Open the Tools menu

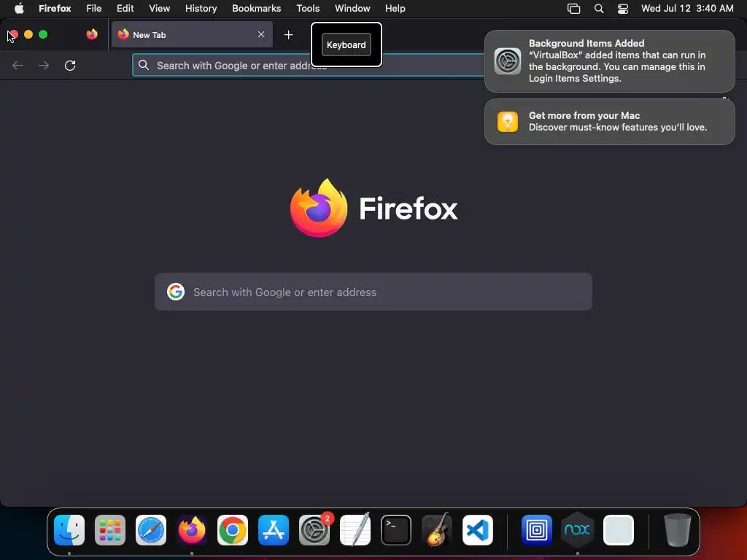309,8
